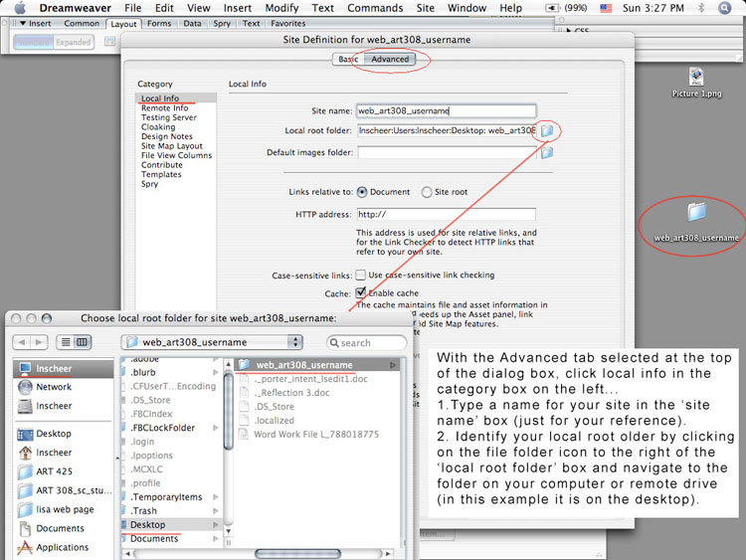Screen dimensions: 746x560
Task: Select web_art308_username folder in file list
Action: (318, 365)
